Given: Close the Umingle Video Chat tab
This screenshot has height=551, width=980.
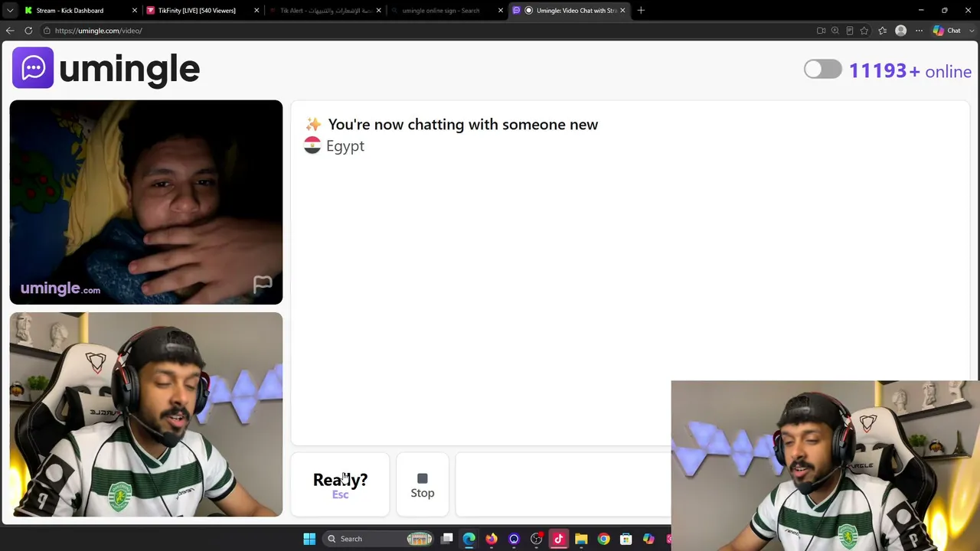Looking at the screenshot, I should point(622,10).
